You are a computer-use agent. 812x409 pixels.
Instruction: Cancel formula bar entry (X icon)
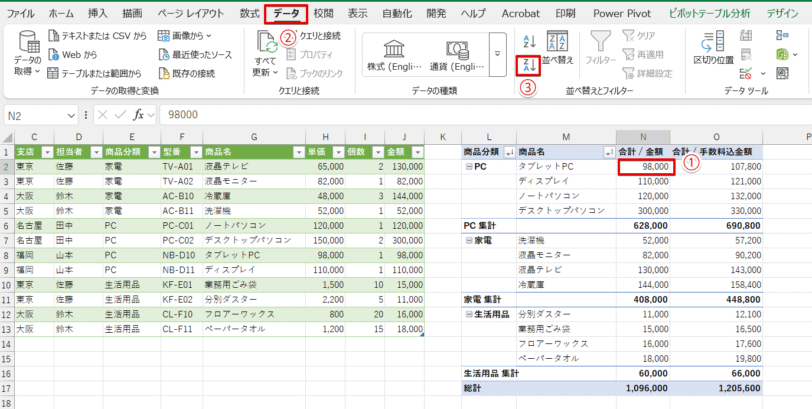click(103, 115)
